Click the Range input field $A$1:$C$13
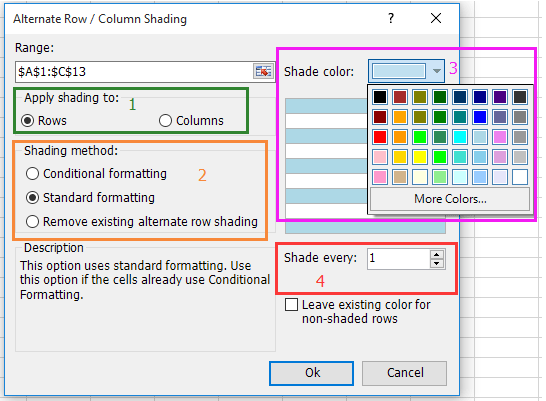This screenshot has width=546, height=401. click(x=134, y=72)
